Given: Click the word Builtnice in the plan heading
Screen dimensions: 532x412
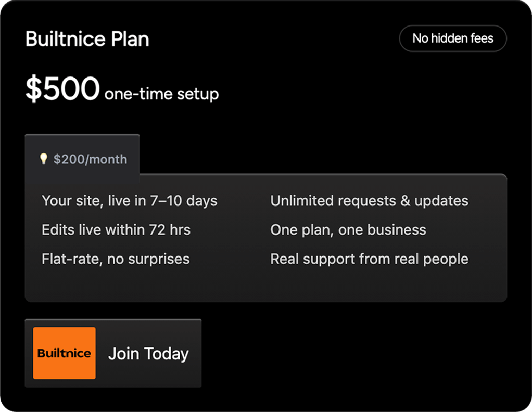Looking at the screenshot, I should 64,40.
